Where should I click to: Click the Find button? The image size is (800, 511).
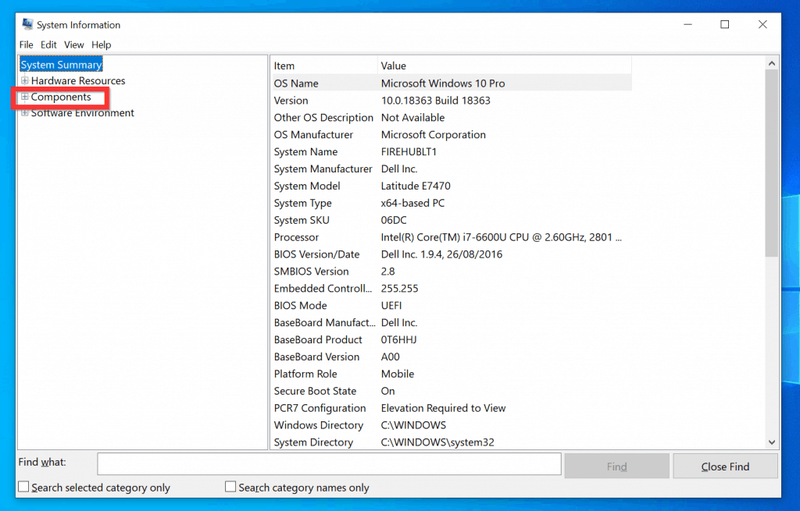tap(617, 466)
